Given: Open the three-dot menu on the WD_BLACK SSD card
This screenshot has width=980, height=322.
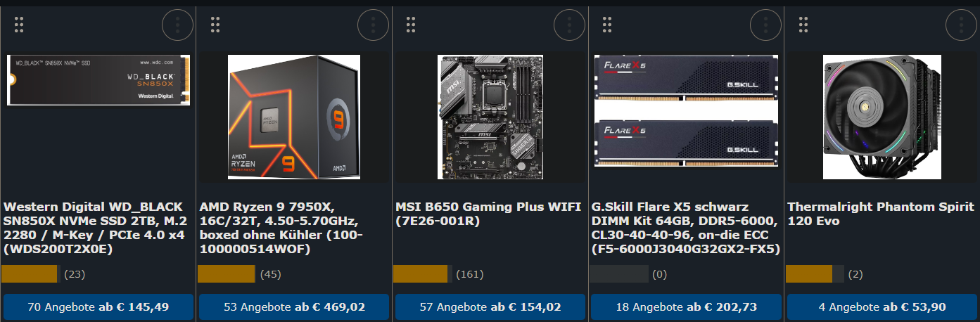Looking at the screenshot, I should click(x=177, y=25).
